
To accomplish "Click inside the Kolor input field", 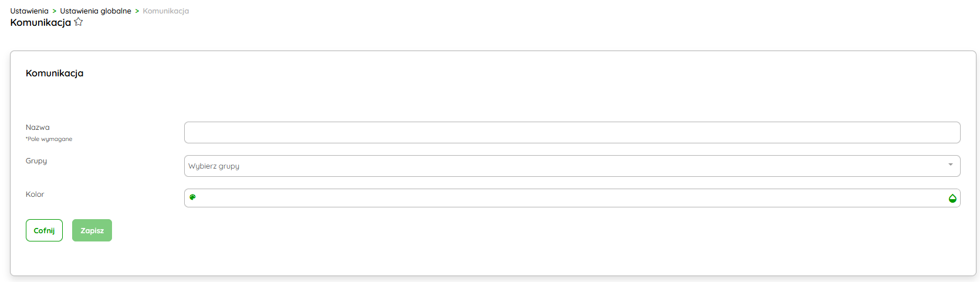I will 572,198.
